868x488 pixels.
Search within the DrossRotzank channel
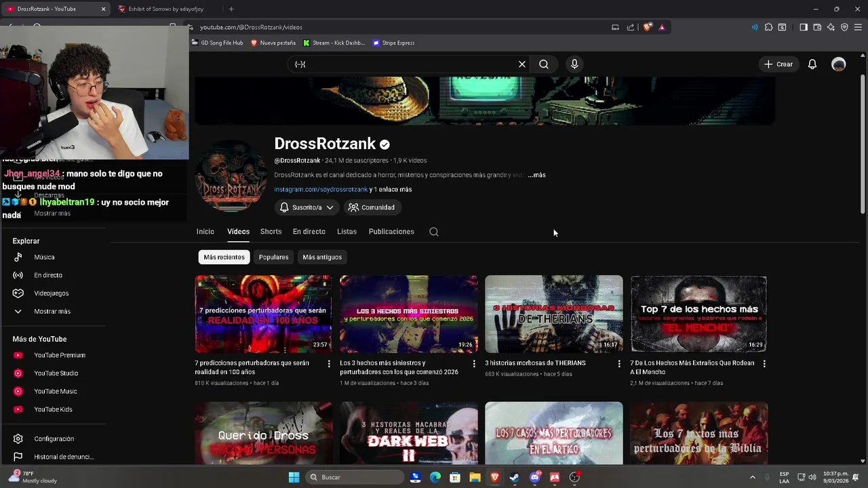click(x=434, y=232)
